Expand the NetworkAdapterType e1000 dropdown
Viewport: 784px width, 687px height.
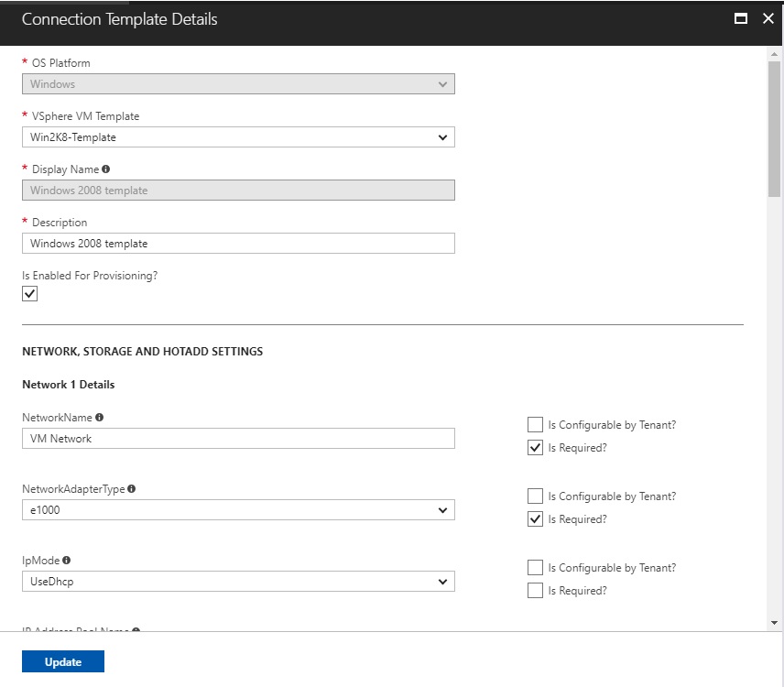(238, 510)
